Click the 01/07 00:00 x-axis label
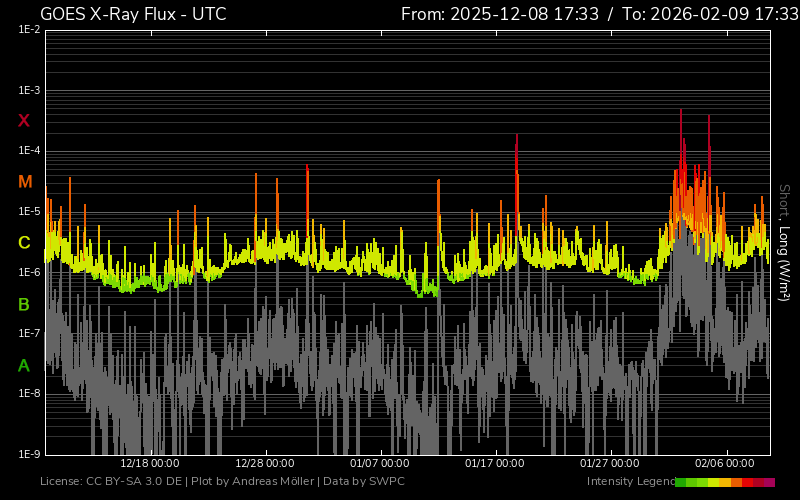This screenshot has width=800, height=500. 380,463
